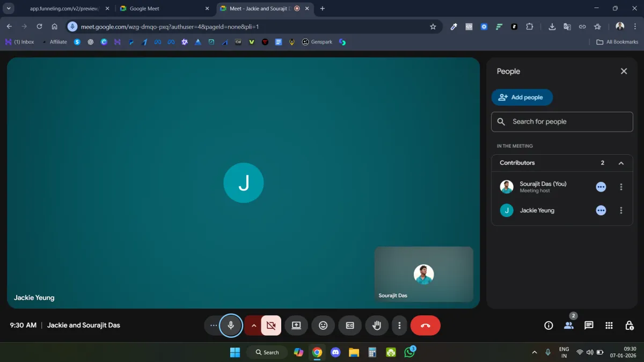The height and width of the screenshot is (362, 644).
Task: Switch to the app.funneling.com tab
Action: [64, 9]
